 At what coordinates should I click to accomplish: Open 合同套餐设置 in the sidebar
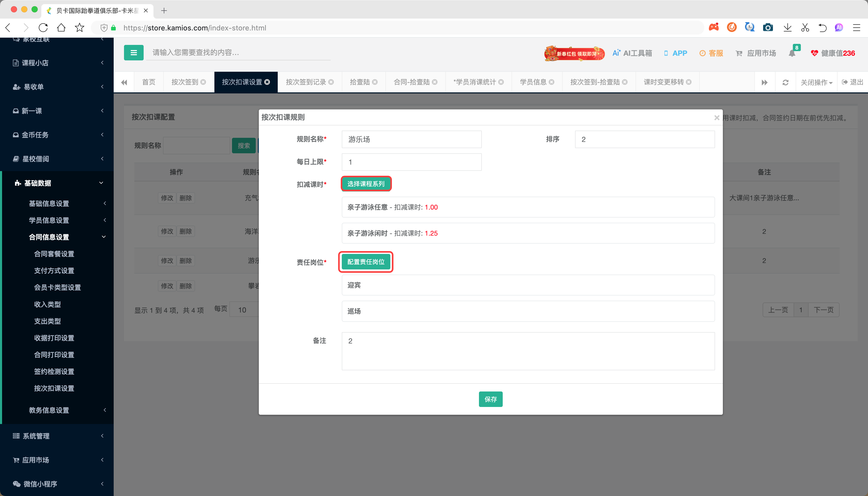[x=54, y=254]
